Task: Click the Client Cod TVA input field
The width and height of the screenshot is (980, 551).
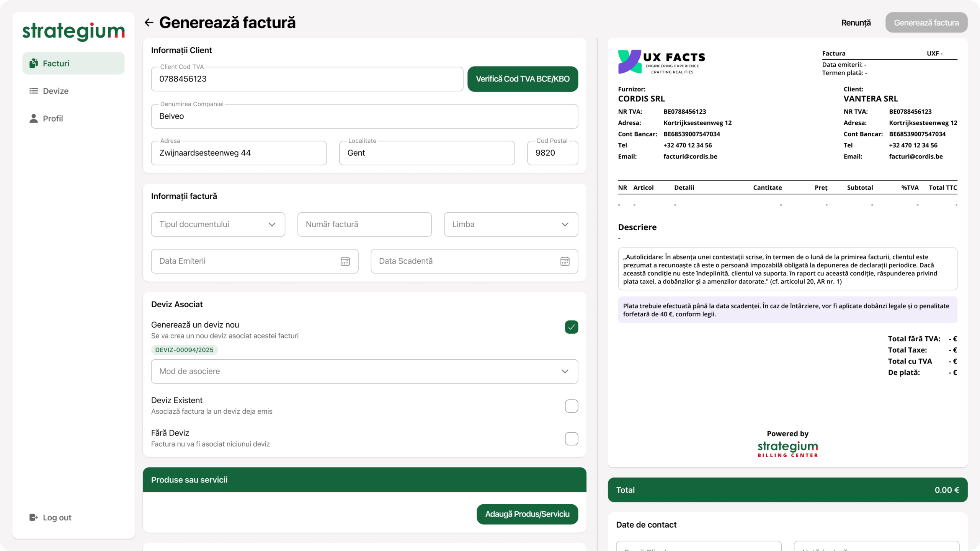Action: (x=307, y=79)
